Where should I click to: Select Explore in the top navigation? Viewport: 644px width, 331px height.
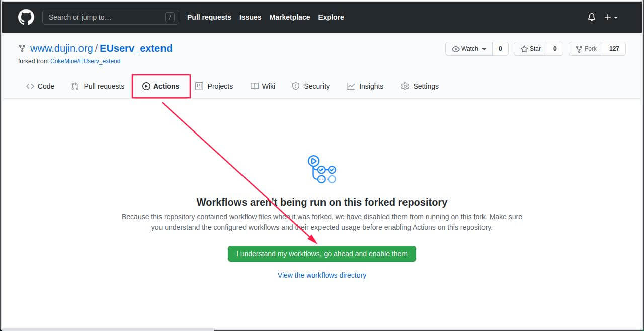331,17
